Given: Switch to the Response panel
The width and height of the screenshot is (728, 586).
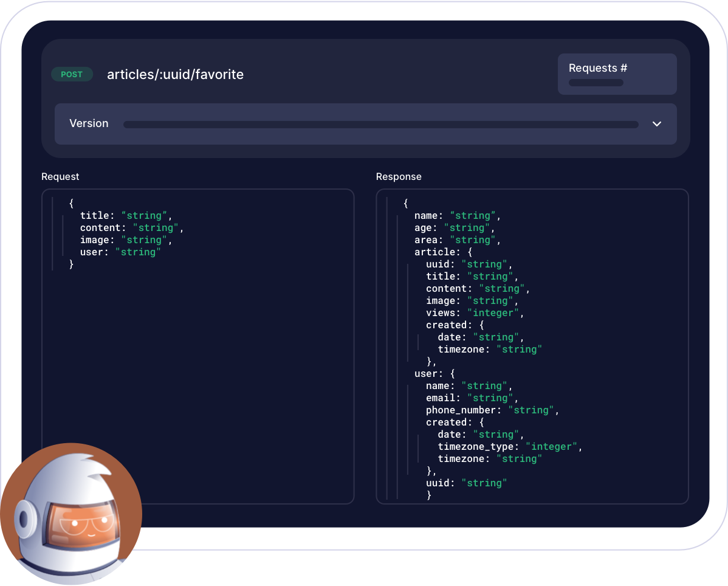Looking at the screenshot, I should [x=399, y=176].
